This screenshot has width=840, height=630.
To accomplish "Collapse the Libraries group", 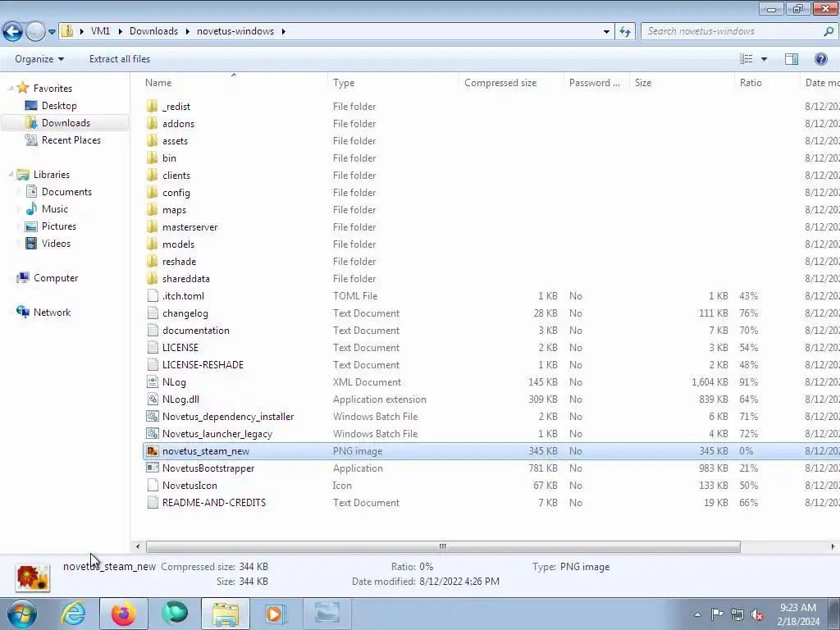I will pos(10,174).
